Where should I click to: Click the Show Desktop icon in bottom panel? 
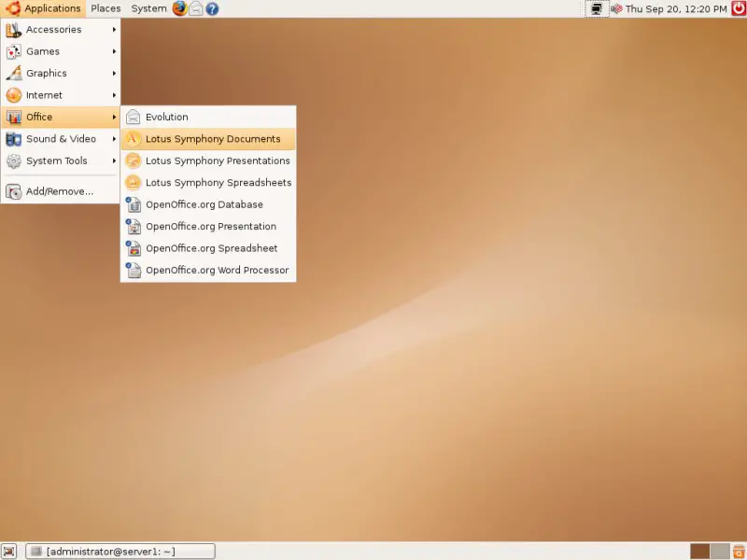coord(8,552)
